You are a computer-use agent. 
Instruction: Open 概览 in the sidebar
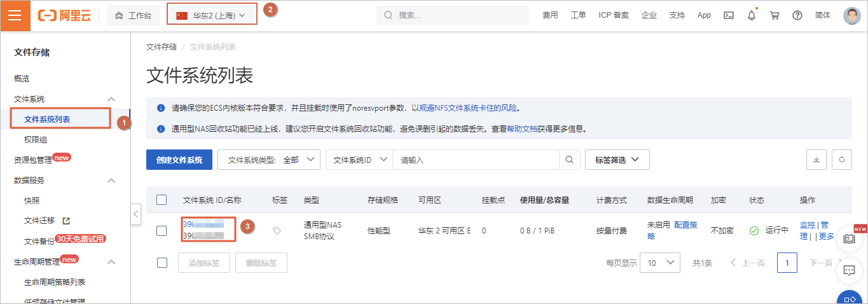pos(22,79)
